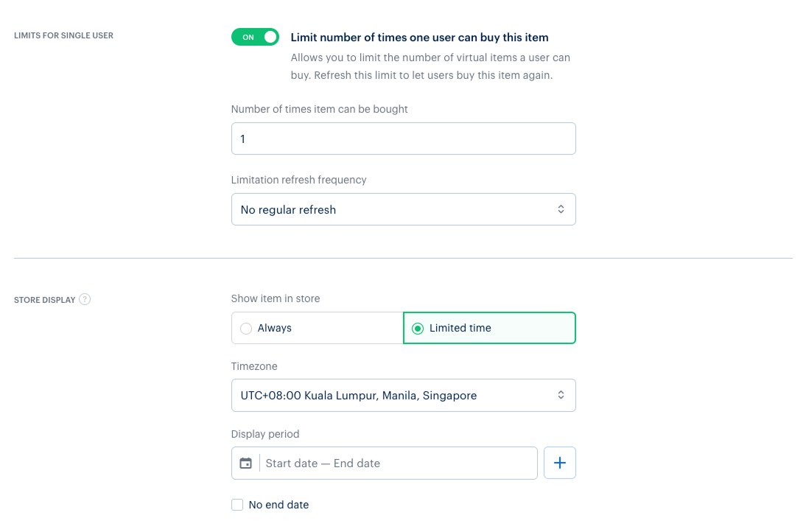Viewport: 806px width, 532px height.
Task: Click the plus icon to add display period
Action: coord(560,463)
